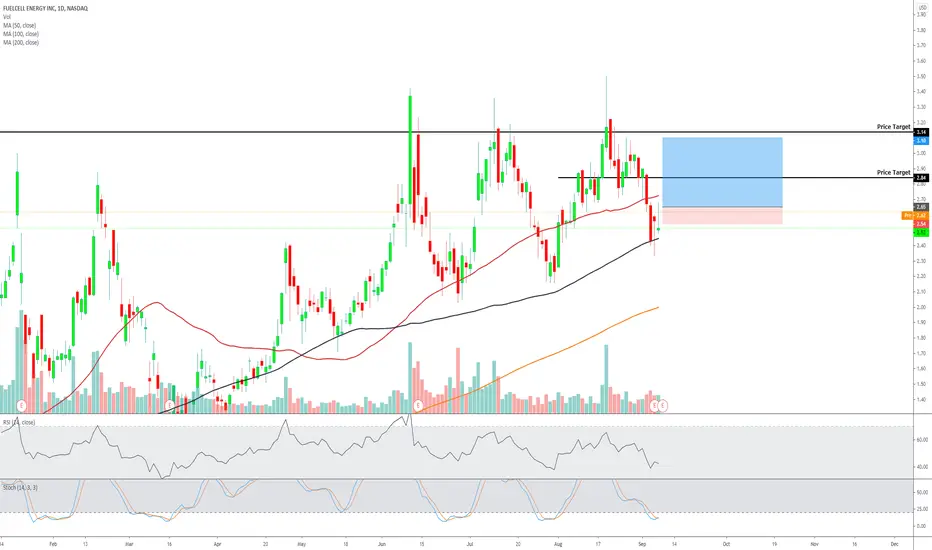Click the USD currency label on price axis

click(x=922, y=7)
